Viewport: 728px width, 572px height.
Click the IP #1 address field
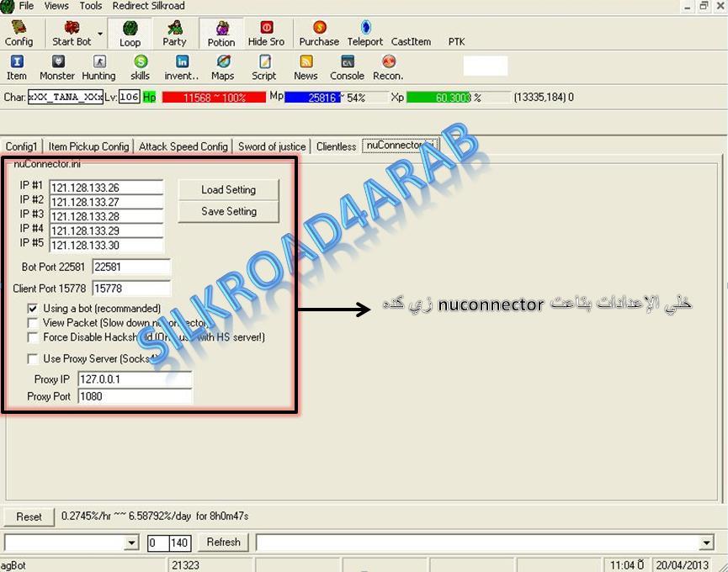pos(106,188)
